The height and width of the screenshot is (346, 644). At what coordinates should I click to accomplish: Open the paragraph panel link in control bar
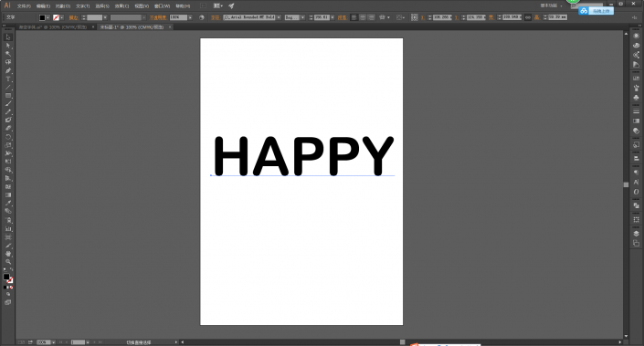click(x=343, y=17)
